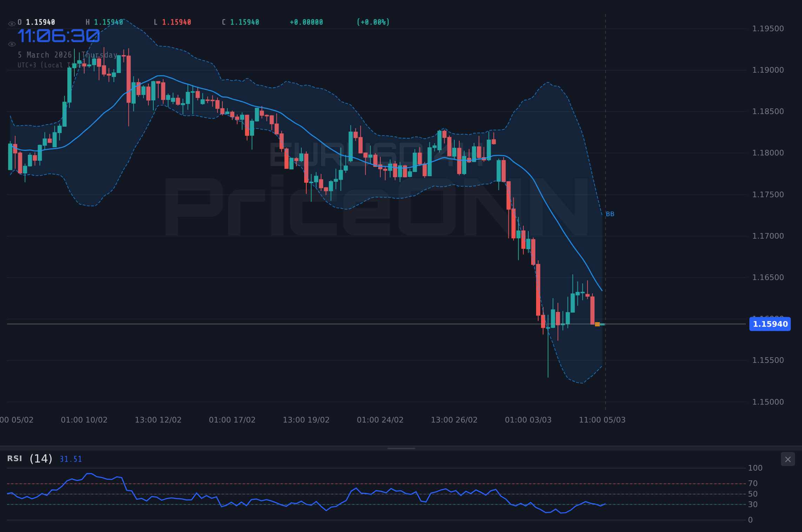The width and height of the screenshot is (802, 532).
Task: Click the RSI value 31.51 readout
Action: click(x=71, y=459)
